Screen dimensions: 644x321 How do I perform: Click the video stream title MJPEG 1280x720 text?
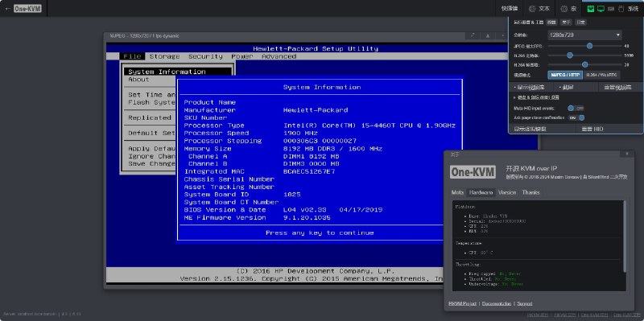click(145, 35)
